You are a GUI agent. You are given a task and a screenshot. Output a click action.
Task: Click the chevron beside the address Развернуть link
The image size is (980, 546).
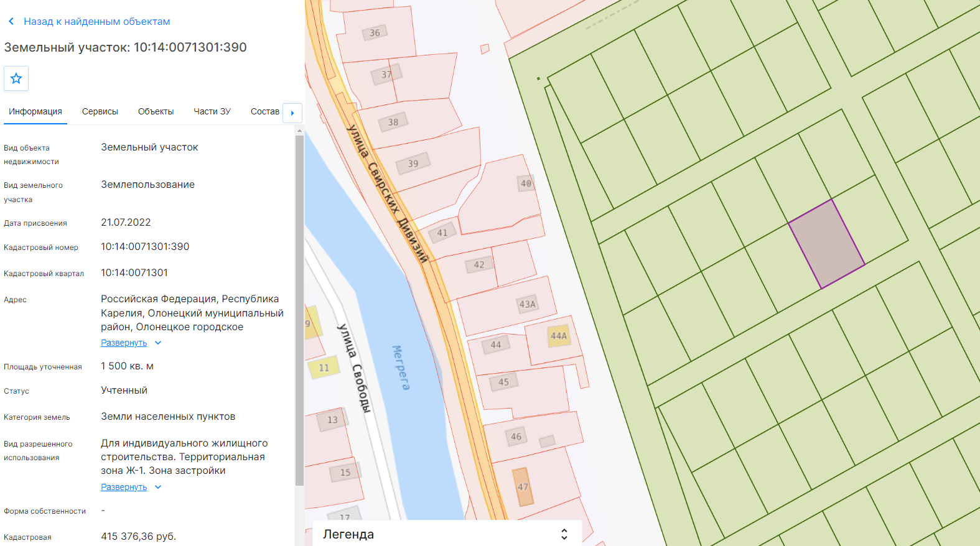pyautogui.click(x=158, y=343)
